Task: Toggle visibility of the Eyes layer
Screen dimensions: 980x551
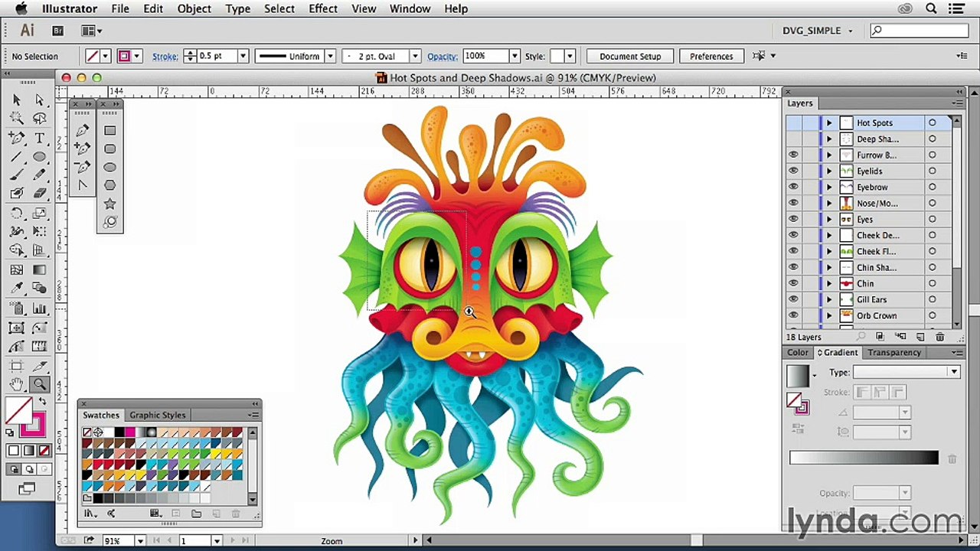Action: [793, 220]
